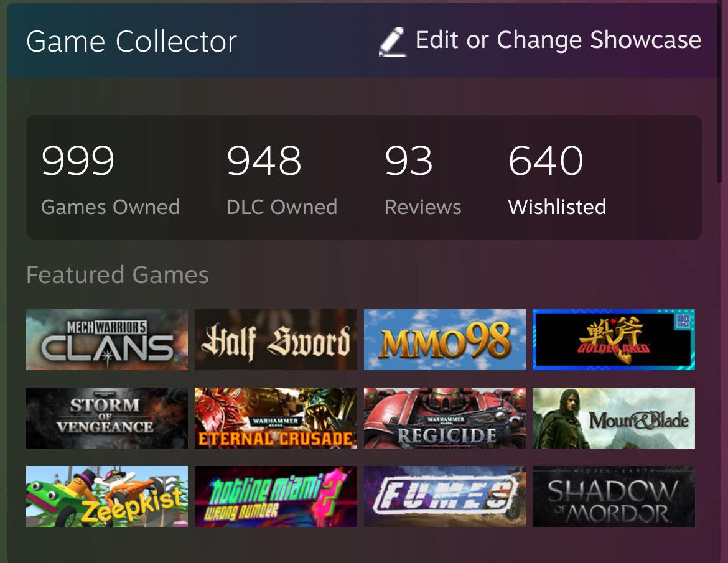
Task: Click Hotline Miami 2 Wrong Number banner
Action: 276,496
